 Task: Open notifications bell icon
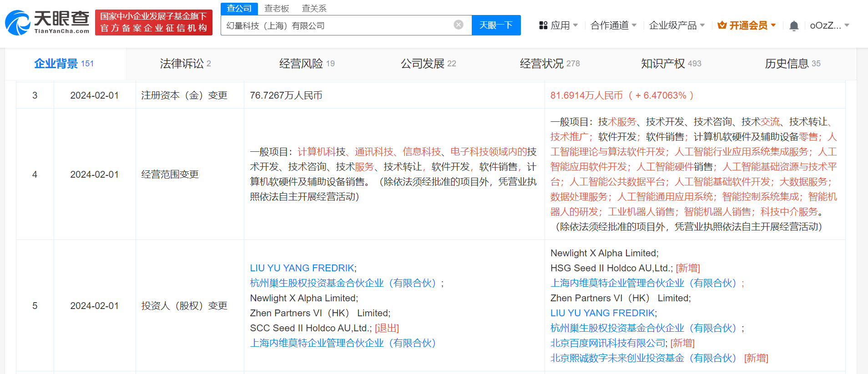pos(794,25)
